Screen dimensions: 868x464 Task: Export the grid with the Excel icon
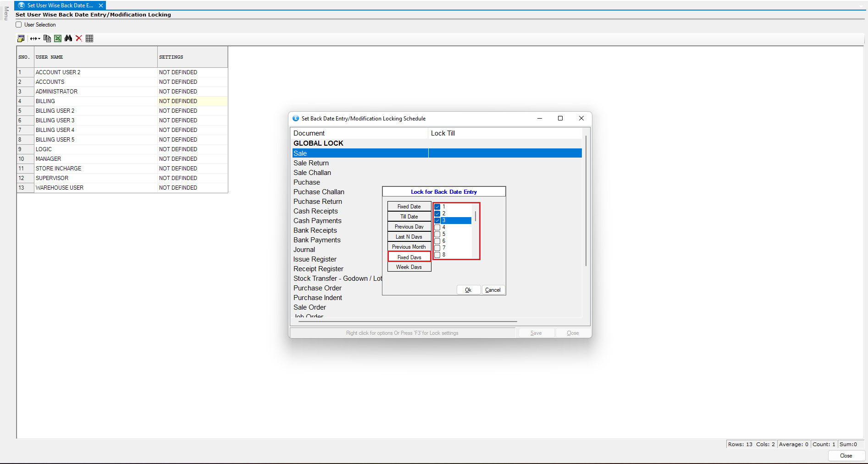pyautogui.click(x=58, y=38)
